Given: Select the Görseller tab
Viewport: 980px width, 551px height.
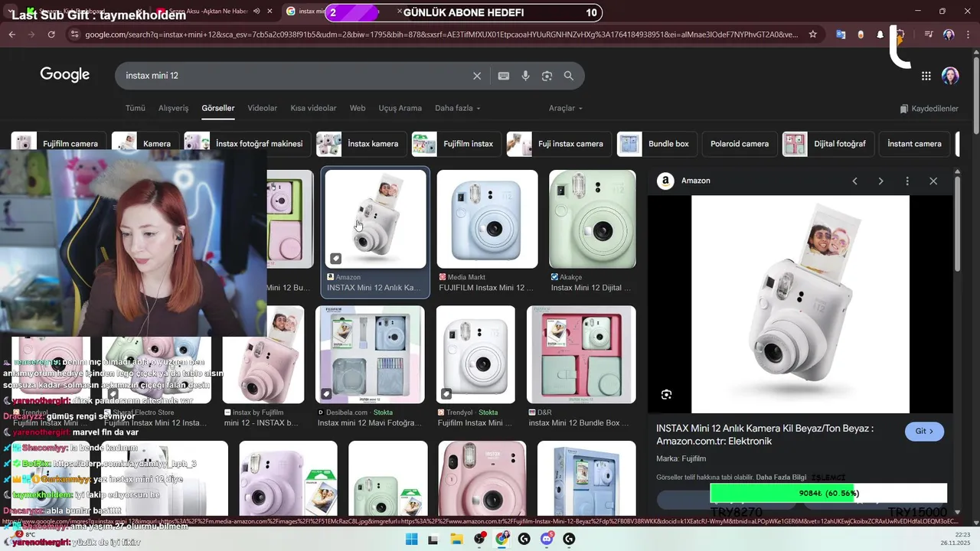Looking at the screenshot, I should coord(218,108).
